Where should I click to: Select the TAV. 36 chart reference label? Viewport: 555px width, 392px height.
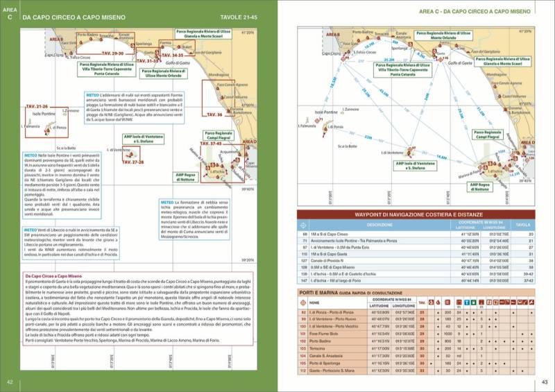click(215, 114)
